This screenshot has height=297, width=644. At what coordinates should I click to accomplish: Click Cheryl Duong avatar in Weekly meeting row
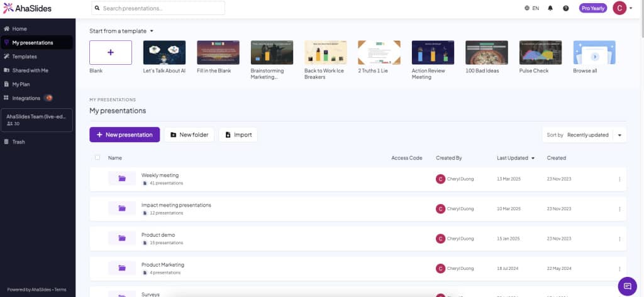440,179
